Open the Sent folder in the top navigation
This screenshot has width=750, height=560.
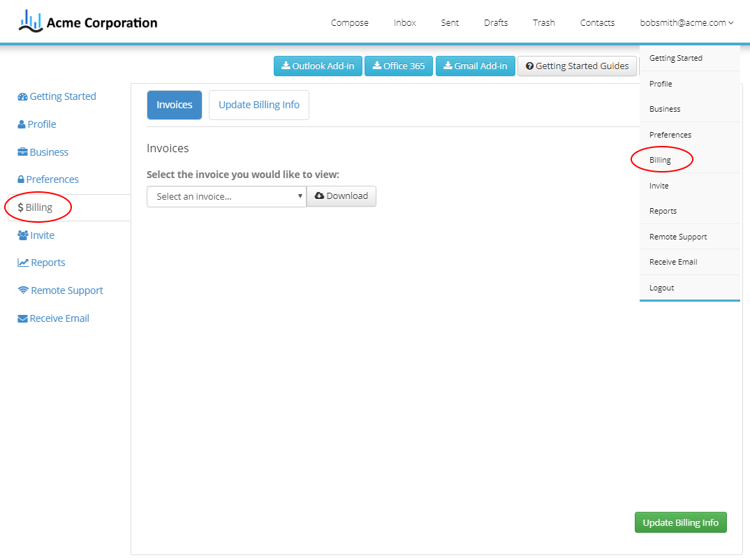[x=450, y=22]
